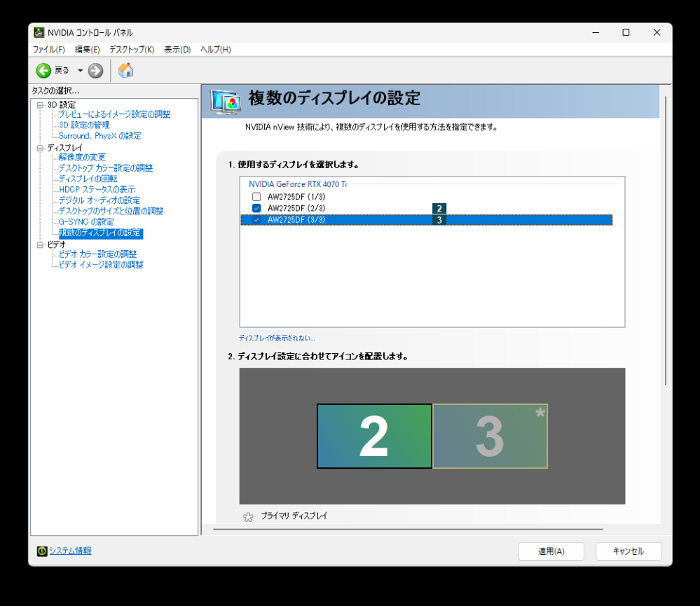
Task: Click the badge 3 next to AW2725DF (3/3)
Action: (439, 220)
